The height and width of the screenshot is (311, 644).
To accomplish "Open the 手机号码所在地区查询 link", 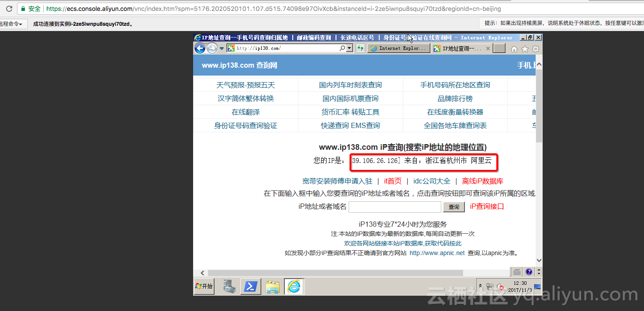I will tap(455, 85).
